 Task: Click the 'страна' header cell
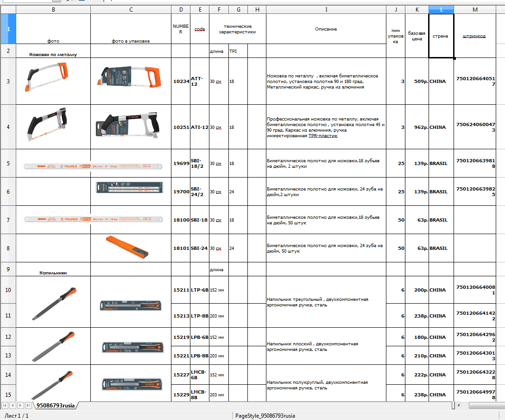441,36
